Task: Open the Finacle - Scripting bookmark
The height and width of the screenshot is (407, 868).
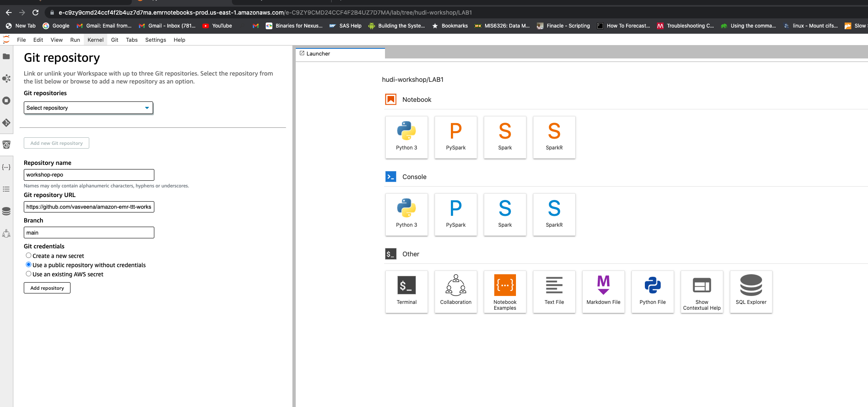Action: [563, 26]
